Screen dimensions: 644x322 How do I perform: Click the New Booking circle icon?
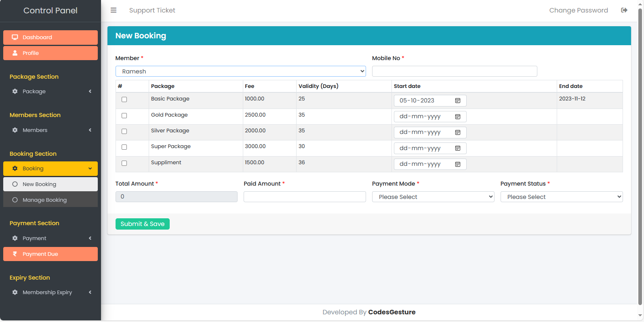pos(15,184)
